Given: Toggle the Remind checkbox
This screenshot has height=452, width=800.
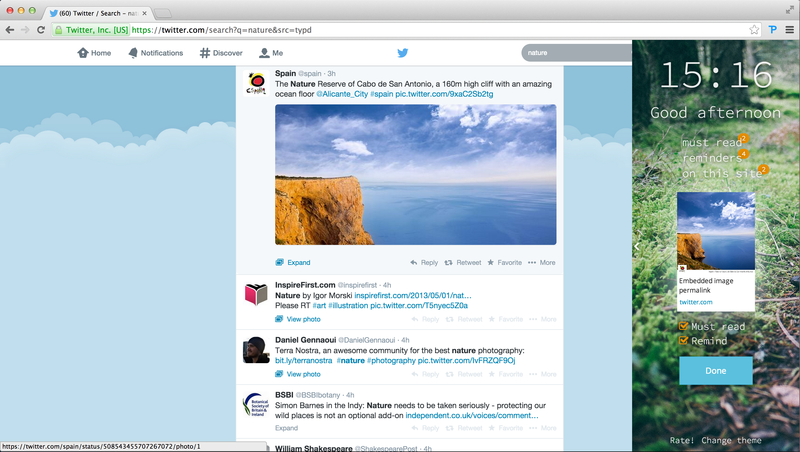Looking at the screenshot, I should point(684,340).
